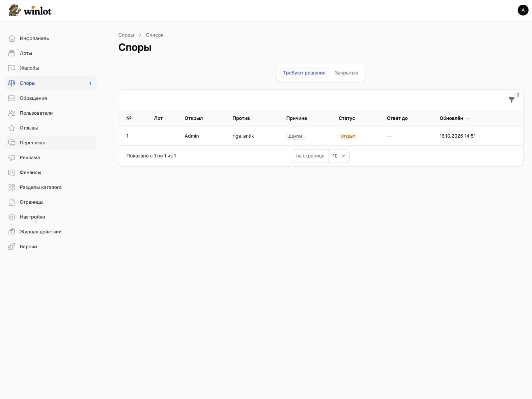Click the Лот column header

(x=158, y=118)
